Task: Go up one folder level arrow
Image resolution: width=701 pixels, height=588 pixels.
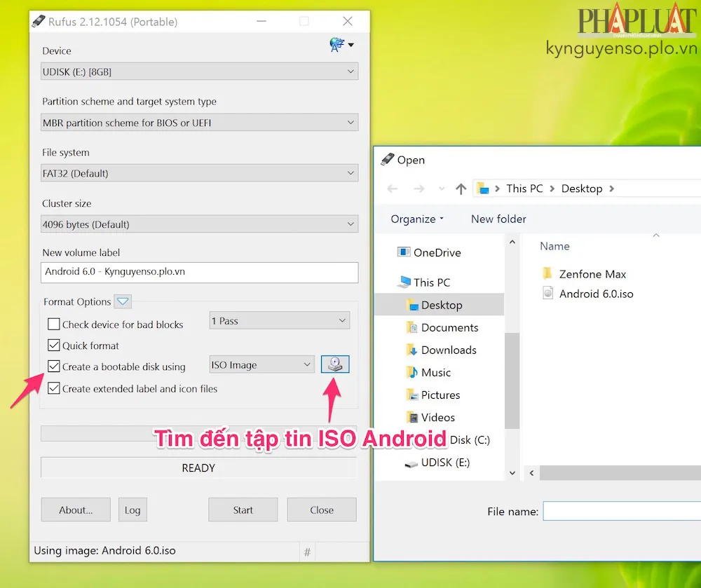Action: (461, 189)
